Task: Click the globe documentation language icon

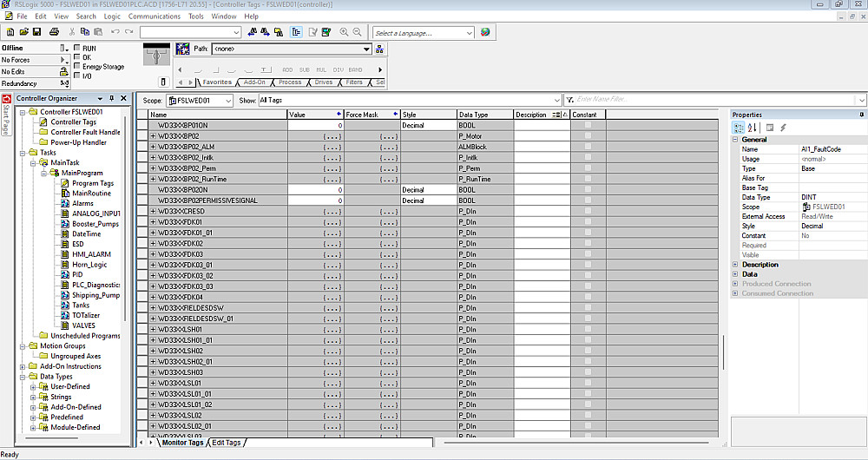Action: pos(485,32)
